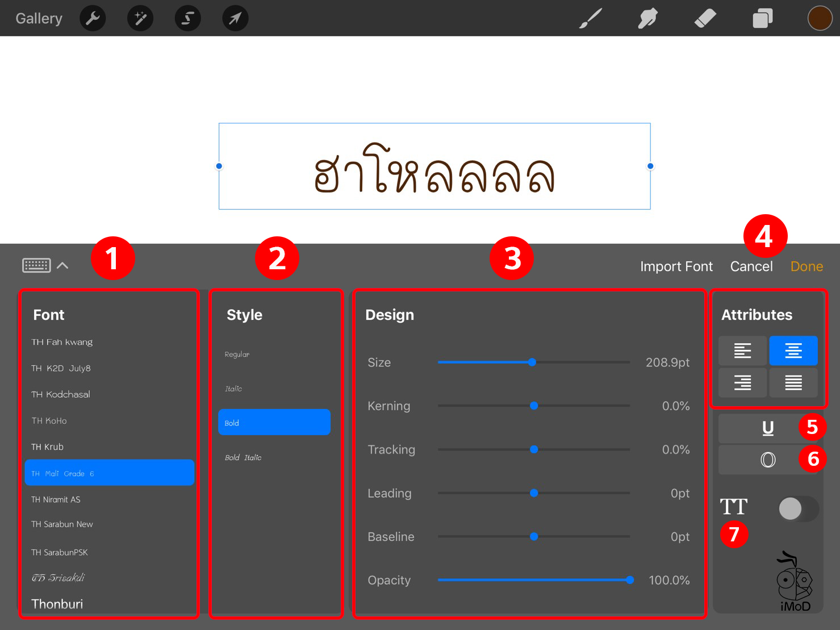This screenshot has width=840, height=630.
Task: Open the active color swatch
Action: 820,19
